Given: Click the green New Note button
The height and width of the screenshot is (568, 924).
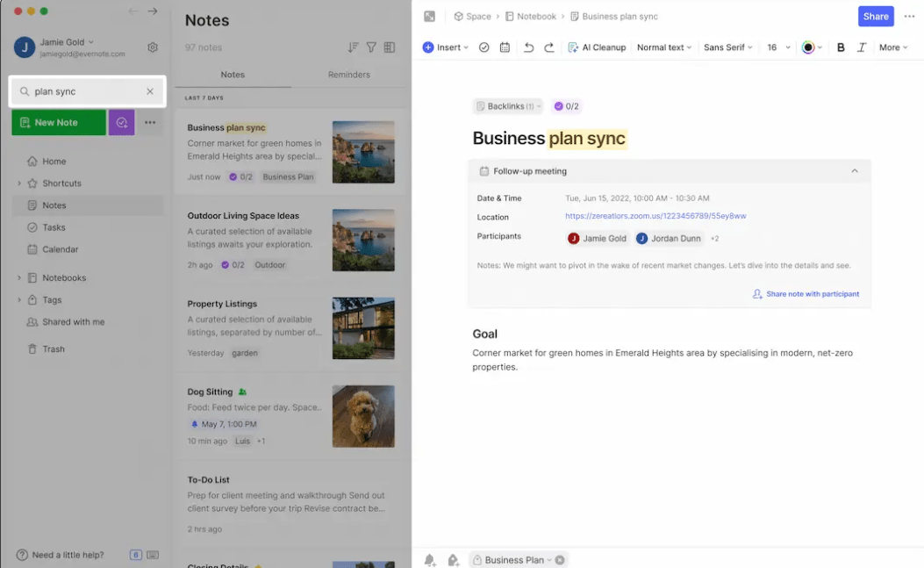Looking at the screenshot, I should (x=59, y=123).
